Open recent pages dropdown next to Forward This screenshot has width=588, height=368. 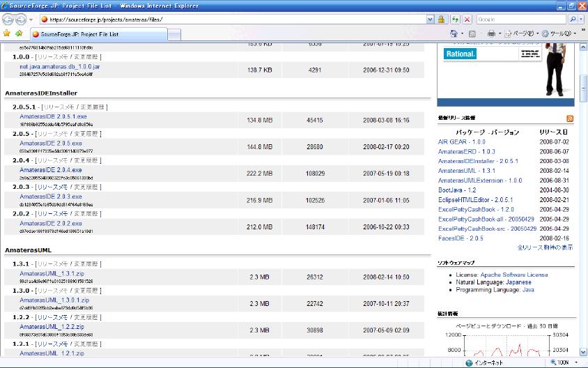[x=31, y=20]
